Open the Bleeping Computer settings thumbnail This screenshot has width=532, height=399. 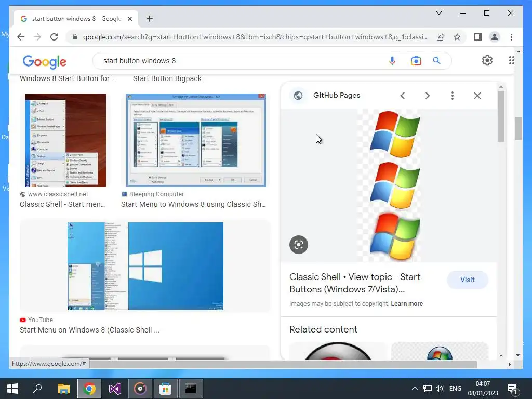point(196,140)
